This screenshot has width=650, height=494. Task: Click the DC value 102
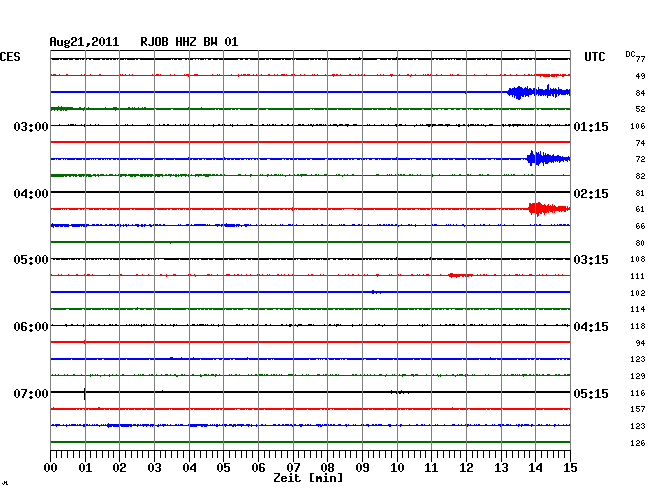coord(638,293)
